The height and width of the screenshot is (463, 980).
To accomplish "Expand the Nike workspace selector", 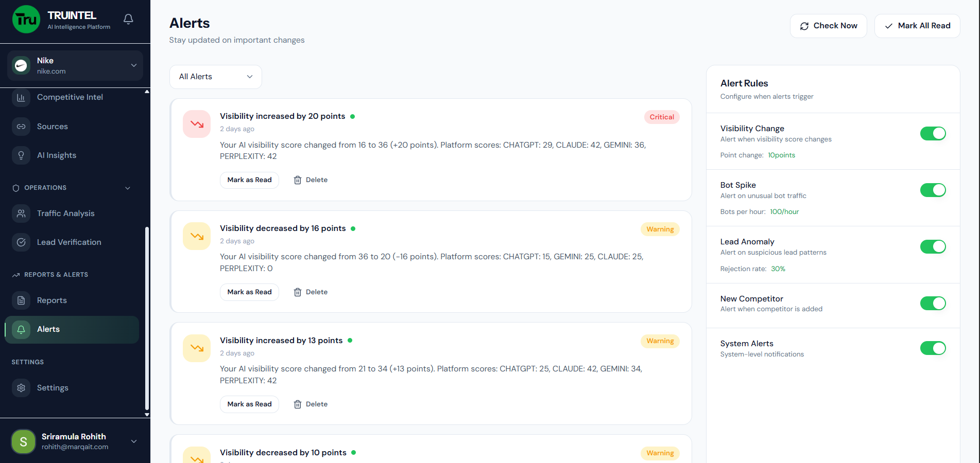I will tap(133, 65).
